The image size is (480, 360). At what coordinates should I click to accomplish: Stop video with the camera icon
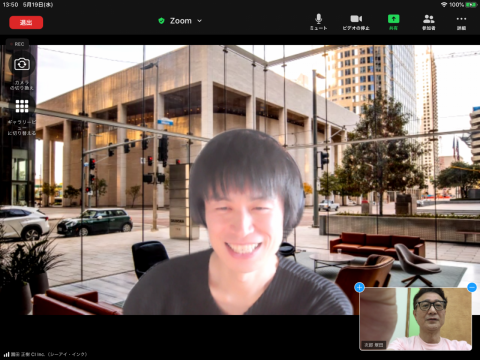tap(356, 22)
